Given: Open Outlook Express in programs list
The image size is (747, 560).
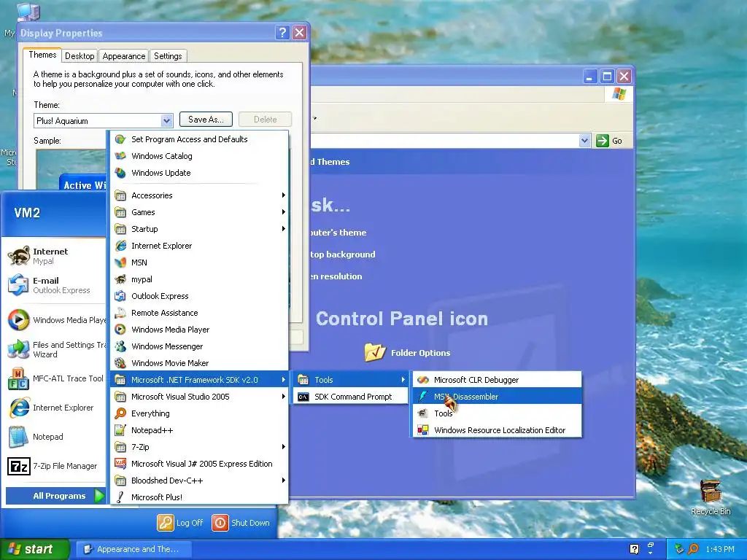Looking at the screenshot, I should click(x=199, y=296).
